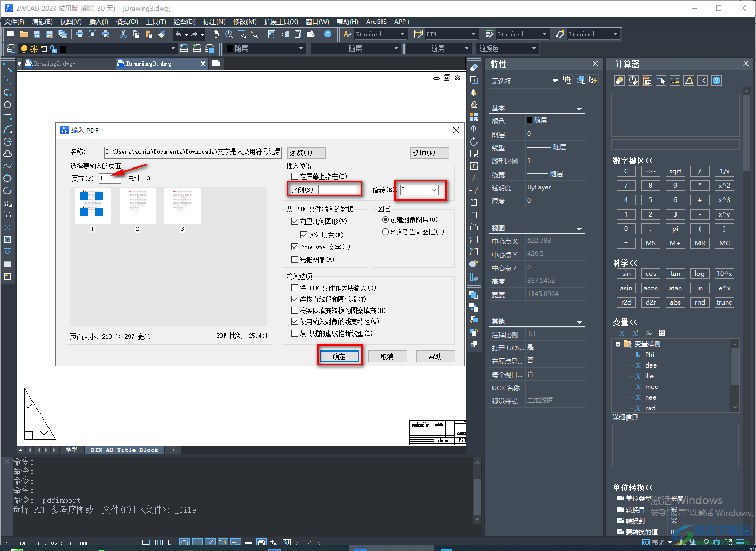Select PDF page 2 thumbnail

(x=137, y=205)
